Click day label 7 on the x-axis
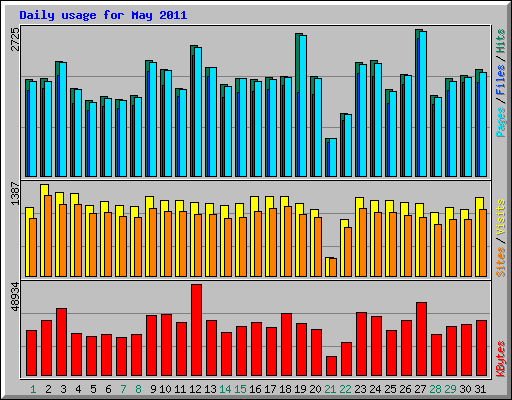The image size is (512, 400). click(x=123, y=389)
